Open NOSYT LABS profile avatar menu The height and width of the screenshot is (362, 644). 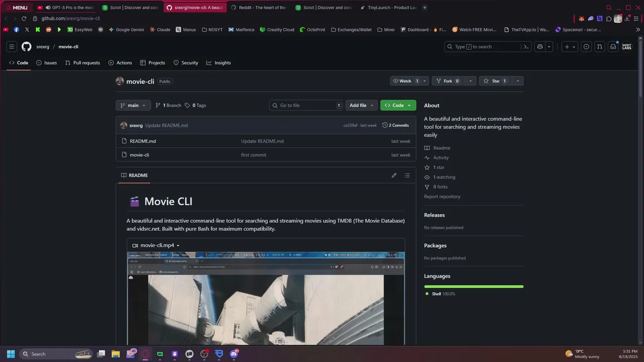pyautogui.click(x=627, y=47)
